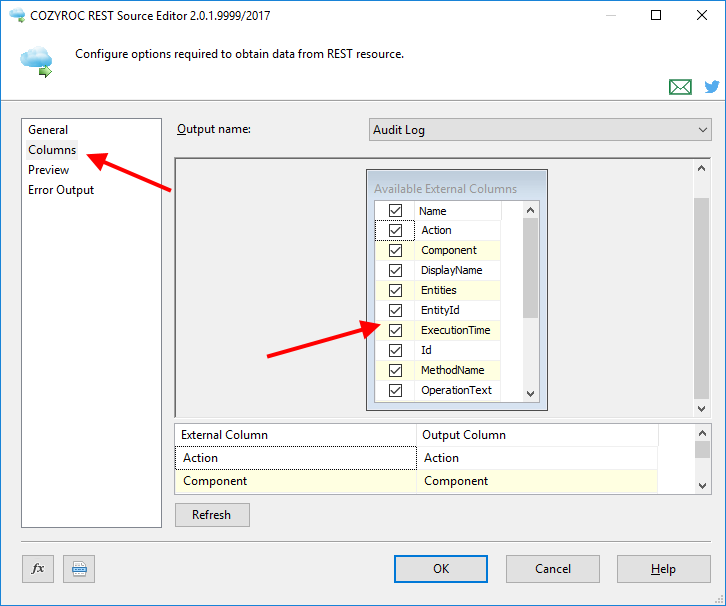Click the down arrow of the columns diagram pane scrollbar
Screen dimensions: 726x606
pos(701,409)
